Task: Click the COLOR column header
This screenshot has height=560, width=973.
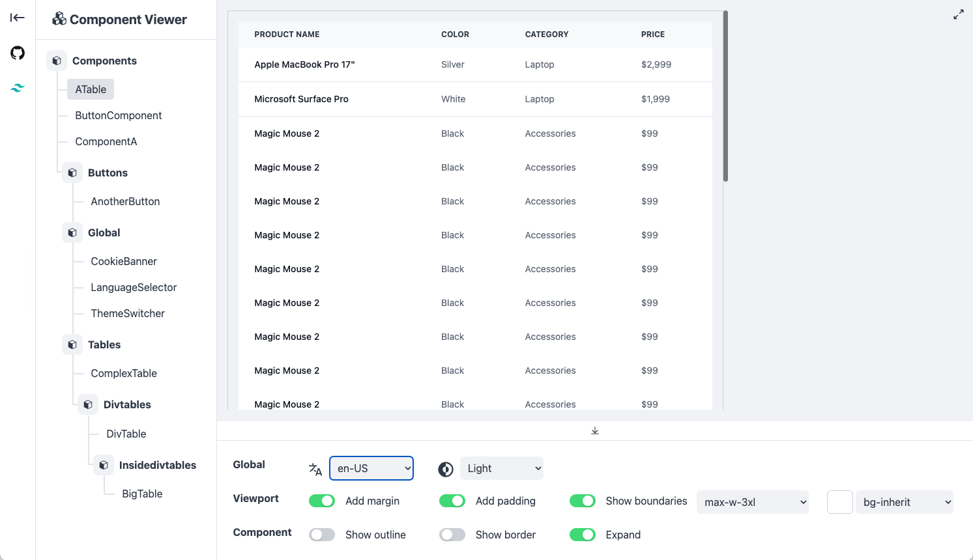Action: 455,35
